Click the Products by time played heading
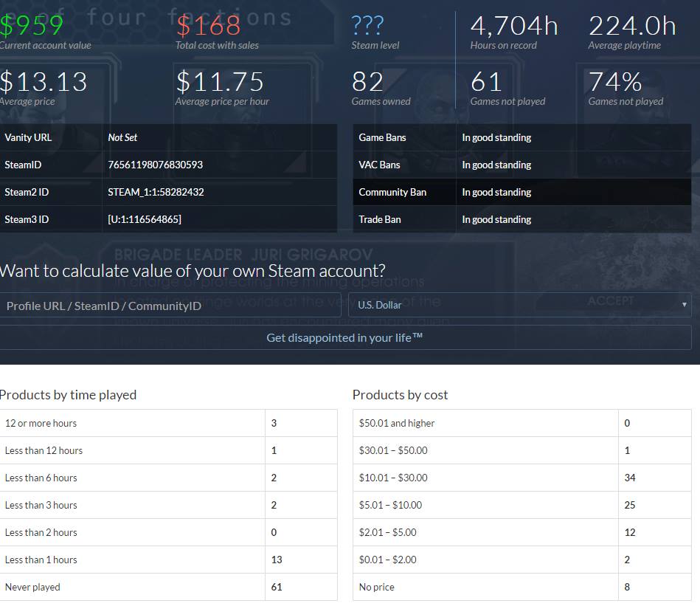The height and width of the screenshot is (609, 700). point(68,395)
